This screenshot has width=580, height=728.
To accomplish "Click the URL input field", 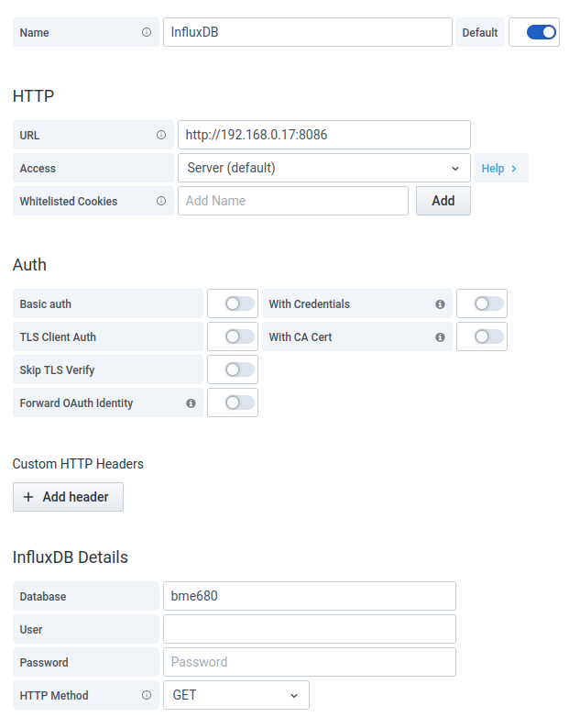I will [x=323, y=135].
